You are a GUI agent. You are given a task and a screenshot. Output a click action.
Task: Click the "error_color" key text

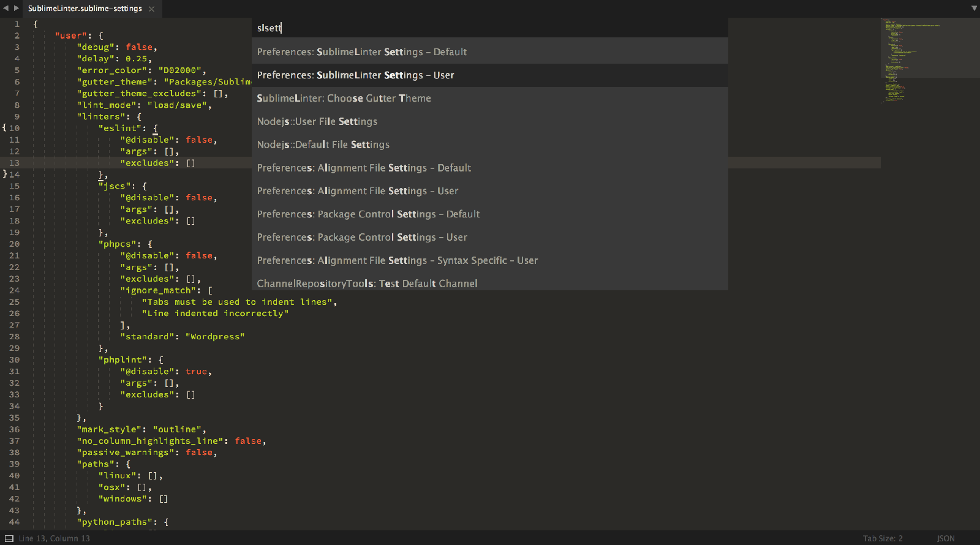(x=112, y=70)
